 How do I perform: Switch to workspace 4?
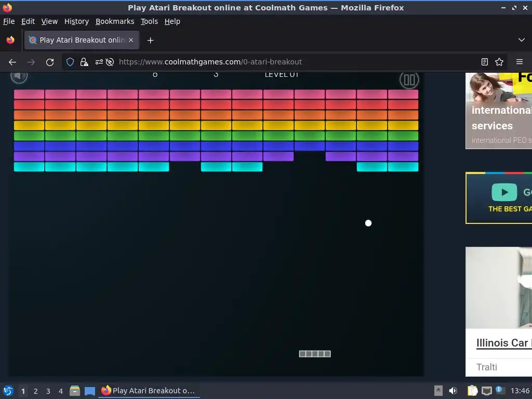(x=61, y=391)
